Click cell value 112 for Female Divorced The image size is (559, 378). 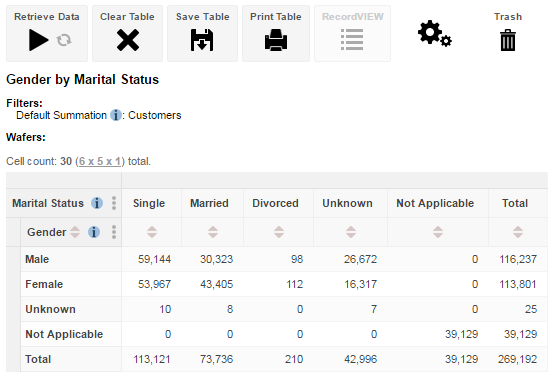294,284
